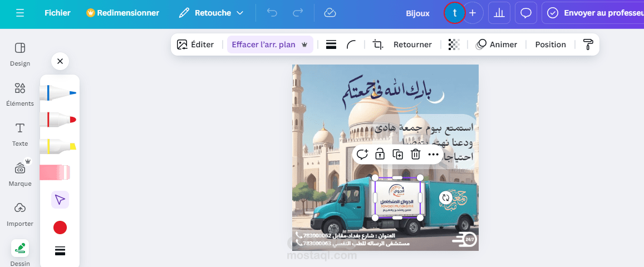Click the rotate handle icon on truck

pos(445,197)
